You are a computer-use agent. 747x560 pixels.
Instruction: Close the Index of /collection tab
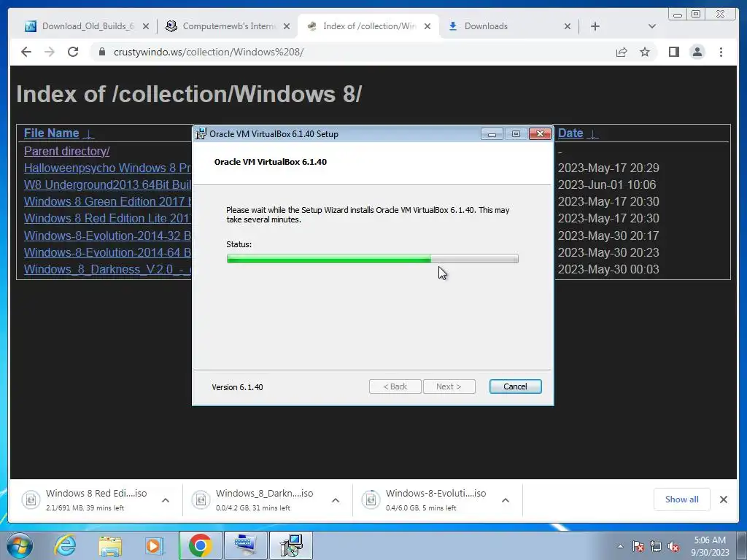[427, 26]
